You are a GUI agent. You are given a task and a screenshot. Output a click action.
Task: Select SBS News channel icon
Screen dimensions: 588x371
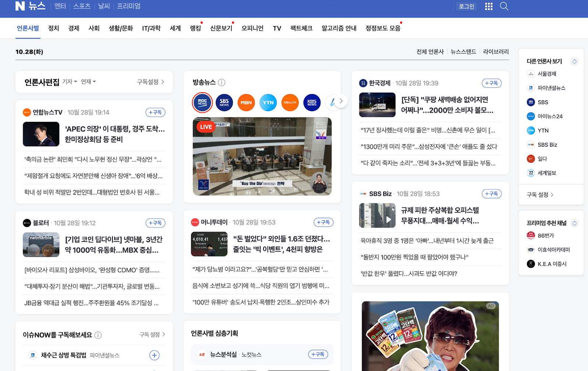pos(224,103)
